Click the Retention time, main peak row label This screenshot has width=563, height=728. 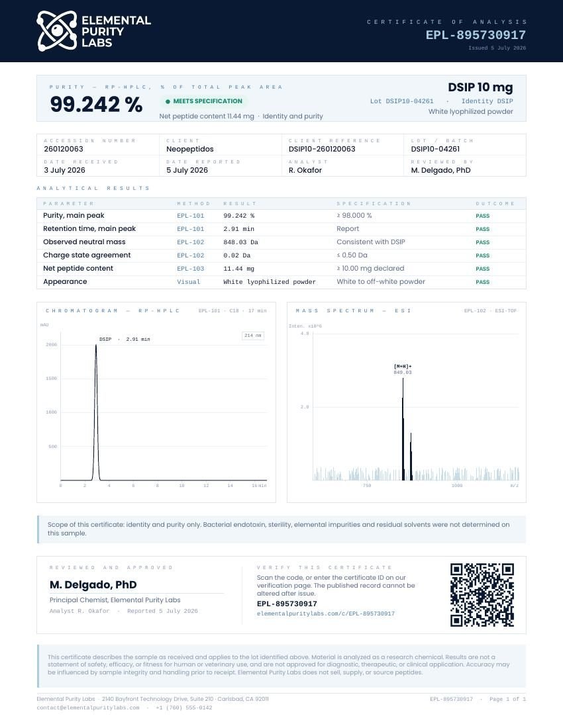coord(89,228)
